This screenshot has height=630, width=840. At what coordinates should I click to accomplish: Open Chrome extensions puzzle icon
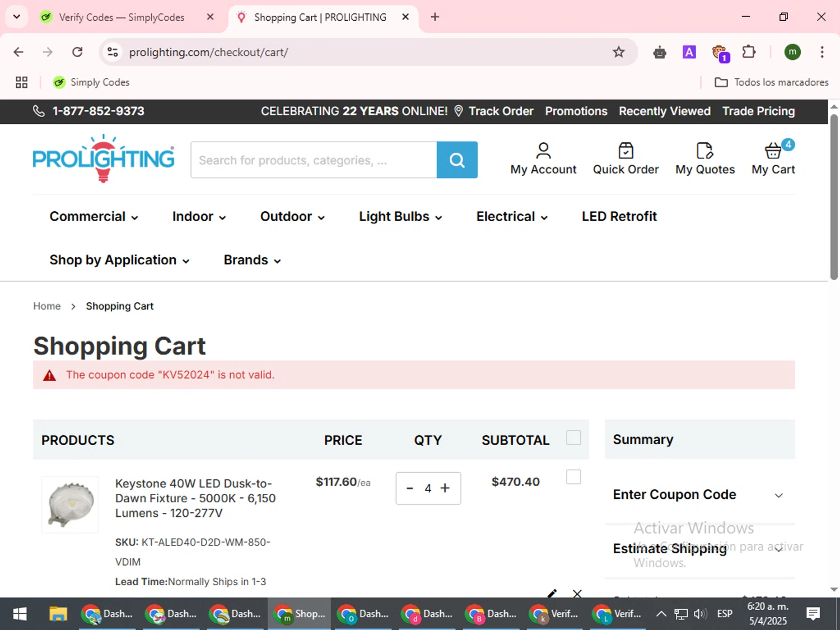(x=749, y=52)
